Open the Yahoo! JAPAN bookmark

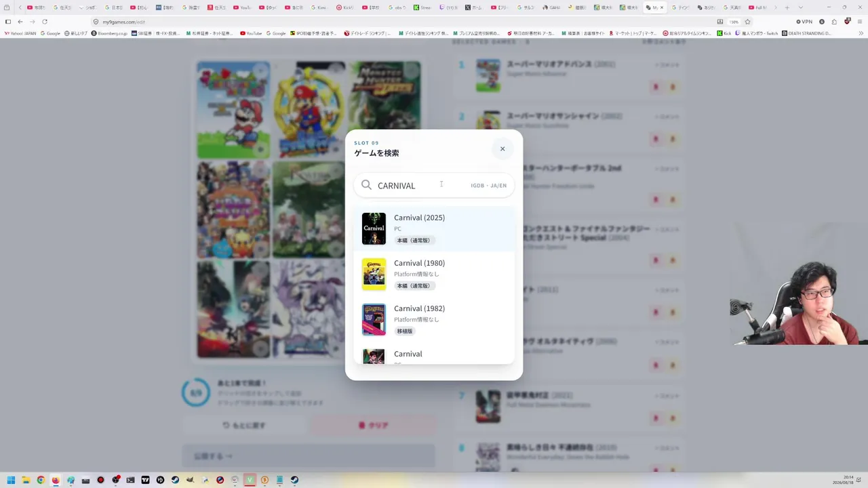coord(20,33)
